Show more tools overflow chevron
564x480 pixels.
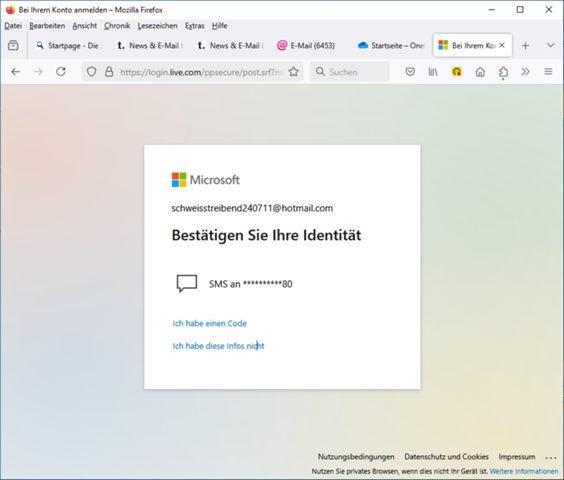[526, 72]
